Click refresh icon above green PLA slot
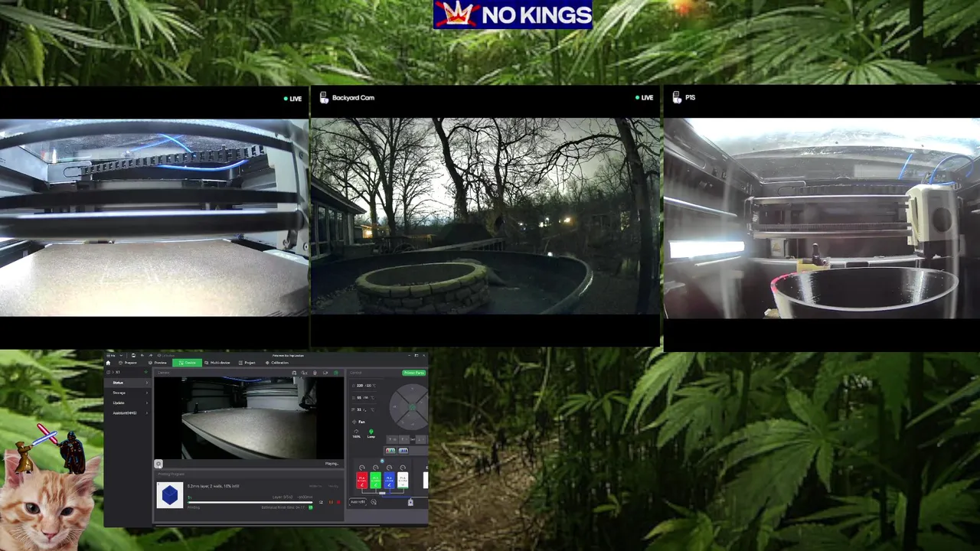 (376, 468)
